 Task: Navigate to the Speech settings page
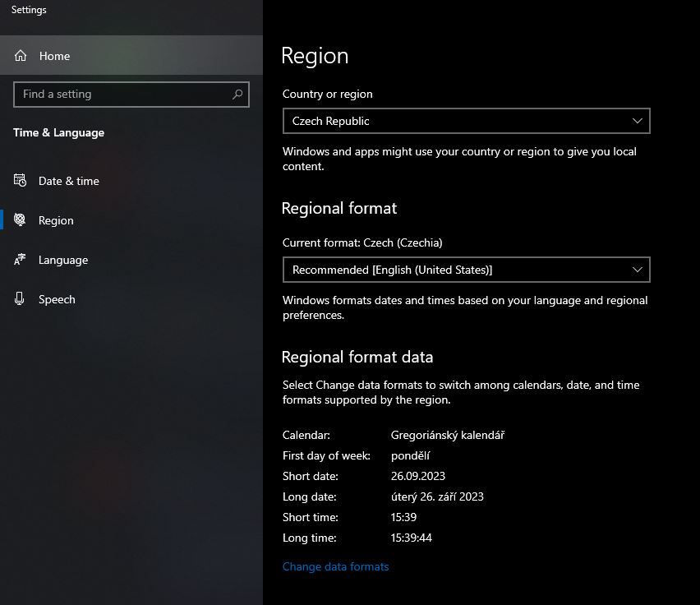click(x=56, y=298)
